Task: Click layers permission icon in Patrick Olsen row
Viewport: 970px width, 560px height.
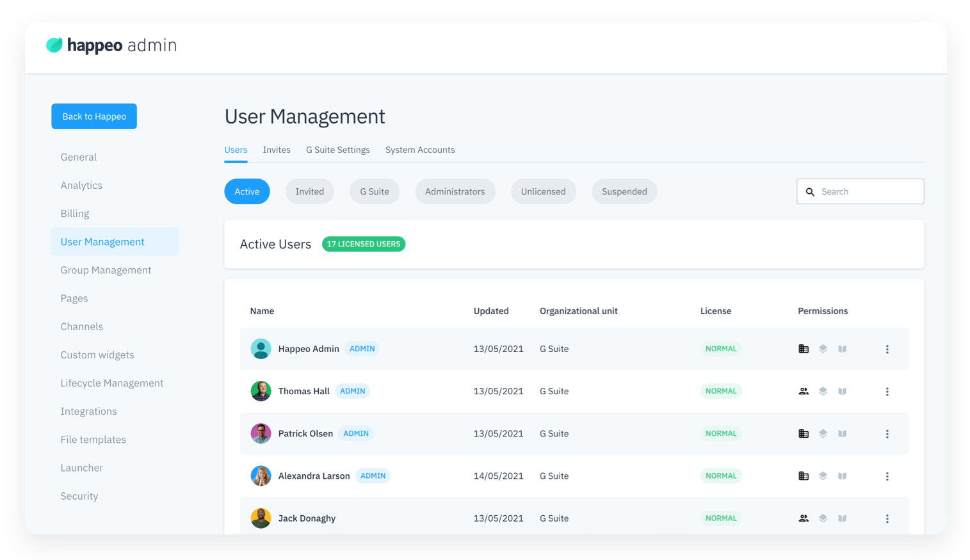Action: 823,433
